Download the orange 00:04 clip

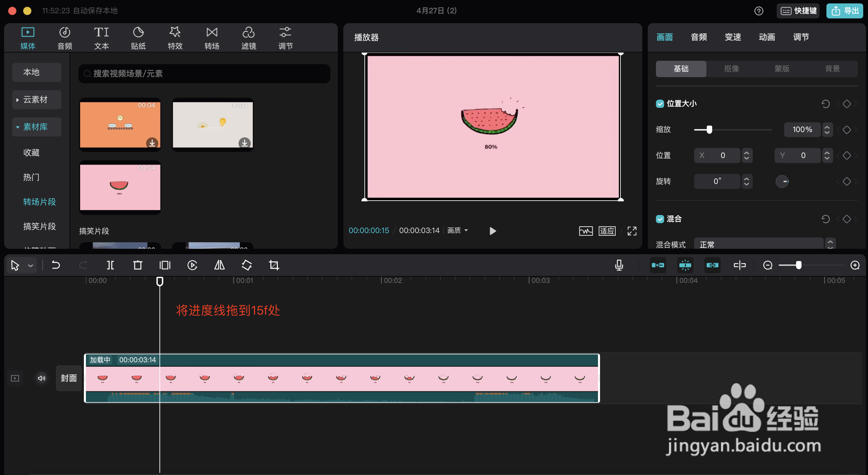[x=152, y=143]
